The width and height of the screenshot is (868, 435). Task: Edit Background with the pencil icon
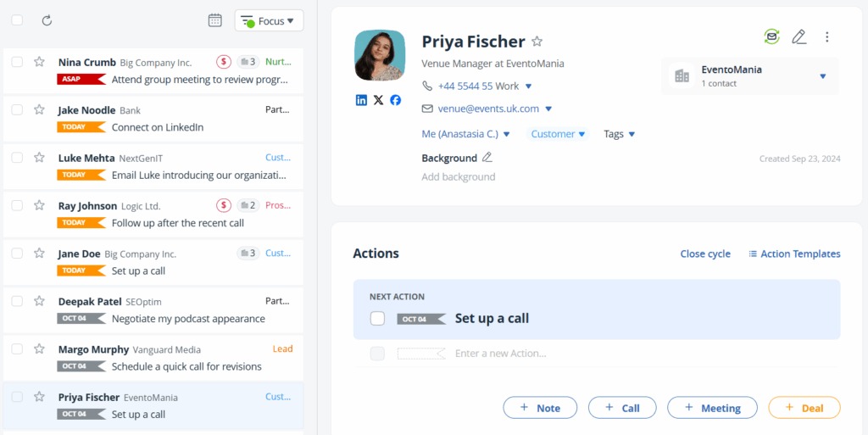click(487, 158)
